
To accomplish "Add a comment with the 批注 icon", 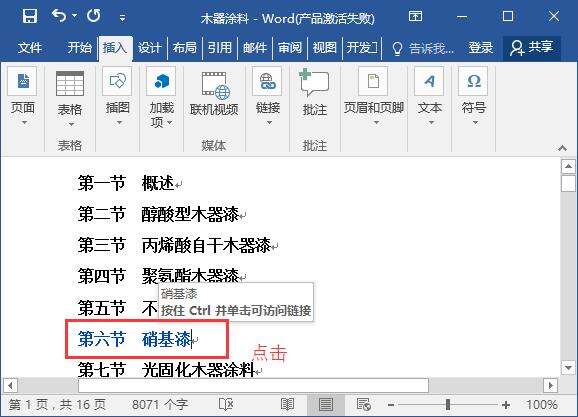I will click(x=314, y=83).
